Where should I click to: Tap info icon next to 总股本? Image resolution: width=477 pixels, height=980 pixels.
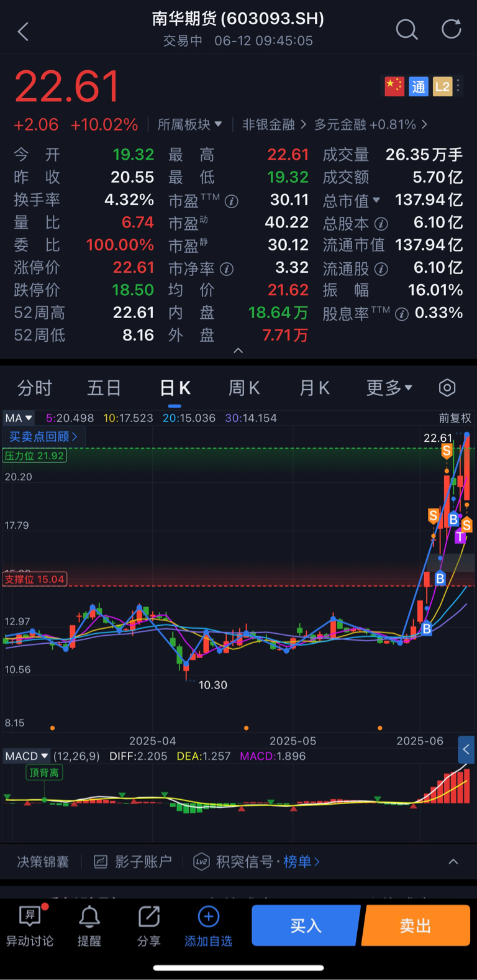[381, 224]
